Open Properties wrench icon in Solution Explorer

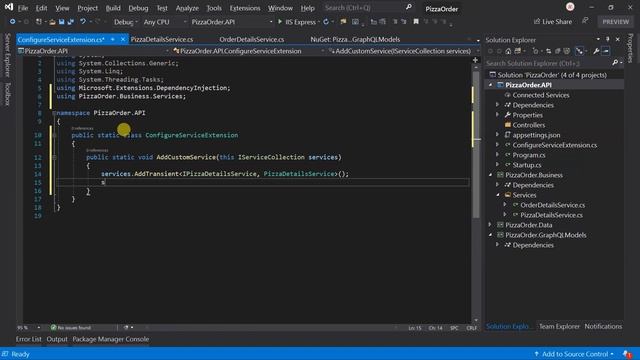[596, 51]
